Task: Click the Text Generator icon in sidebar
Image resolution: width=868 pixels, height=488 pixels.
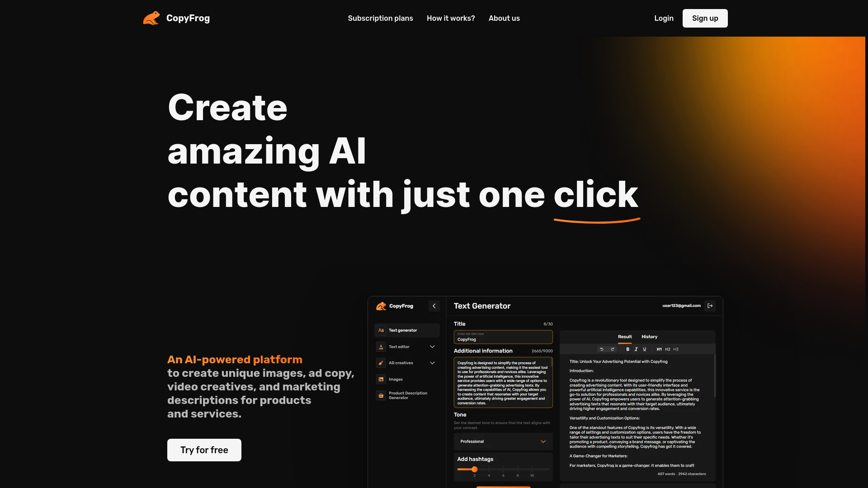Action: (x=380, y=330)
